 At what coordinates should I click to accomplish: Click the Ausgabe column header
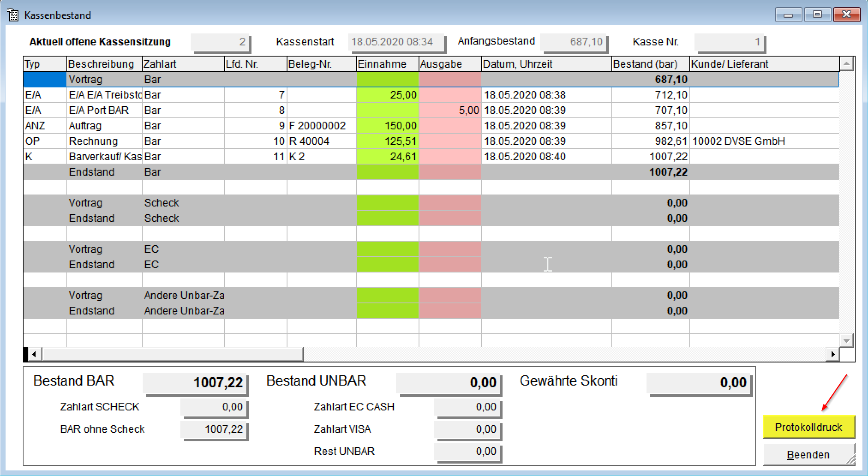(x=450, y=64)
